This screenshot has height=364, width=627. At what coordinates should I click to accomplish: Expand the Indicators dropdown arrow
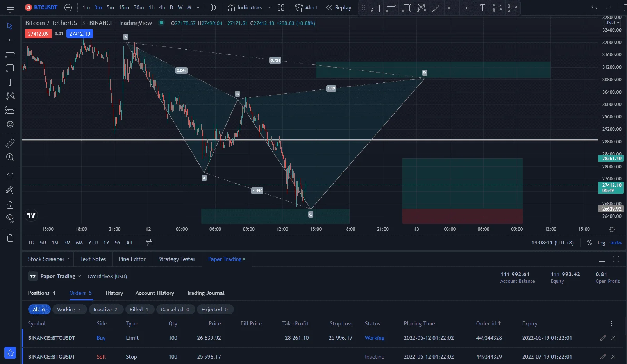[x=269, y=7]
